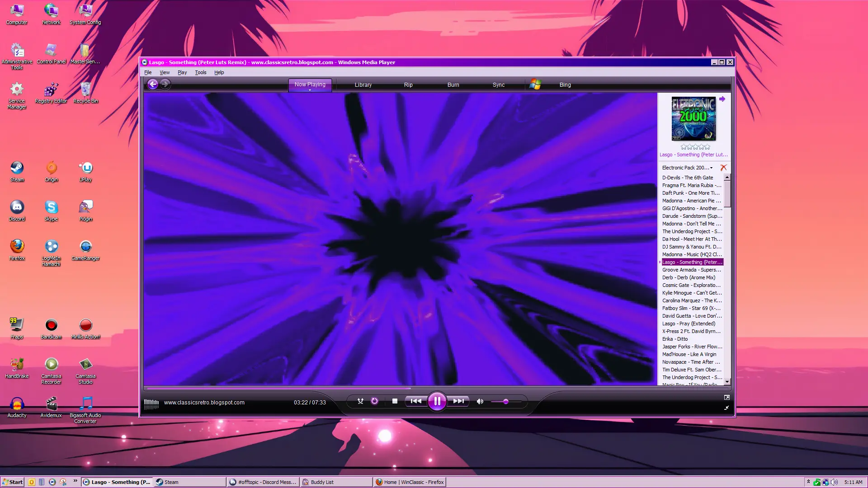Open the Discord desktop icon
This screenshot has height=488, width=868.
click(17, 211)
